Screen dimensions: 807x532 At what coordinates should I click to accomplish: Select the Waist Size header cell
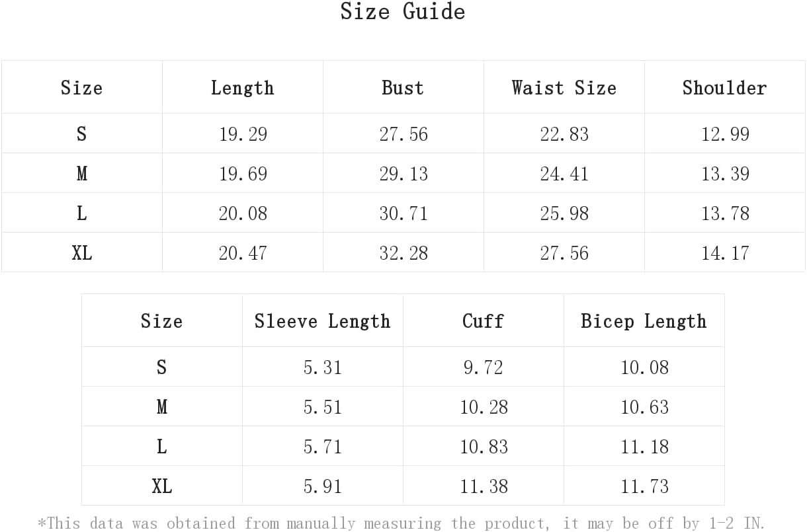564,88
